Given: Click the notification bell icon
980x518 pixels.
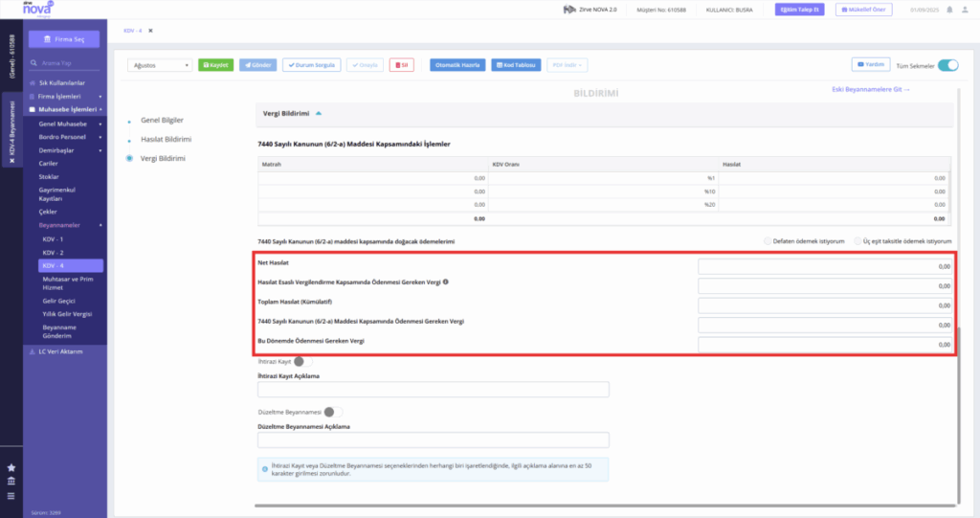Looking at the screenshot, I should tap(949, 10).
